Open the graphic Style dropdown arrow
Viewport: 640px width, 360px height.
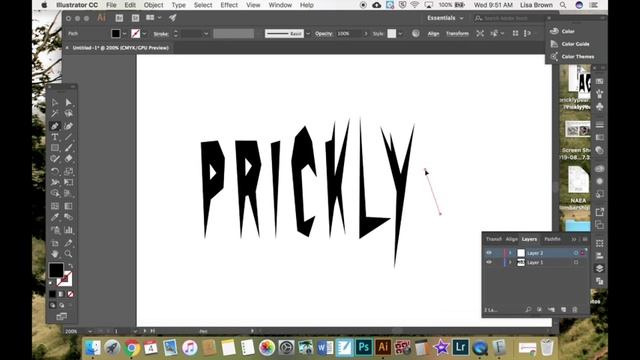pyautogui.click(x=400, y=33)
